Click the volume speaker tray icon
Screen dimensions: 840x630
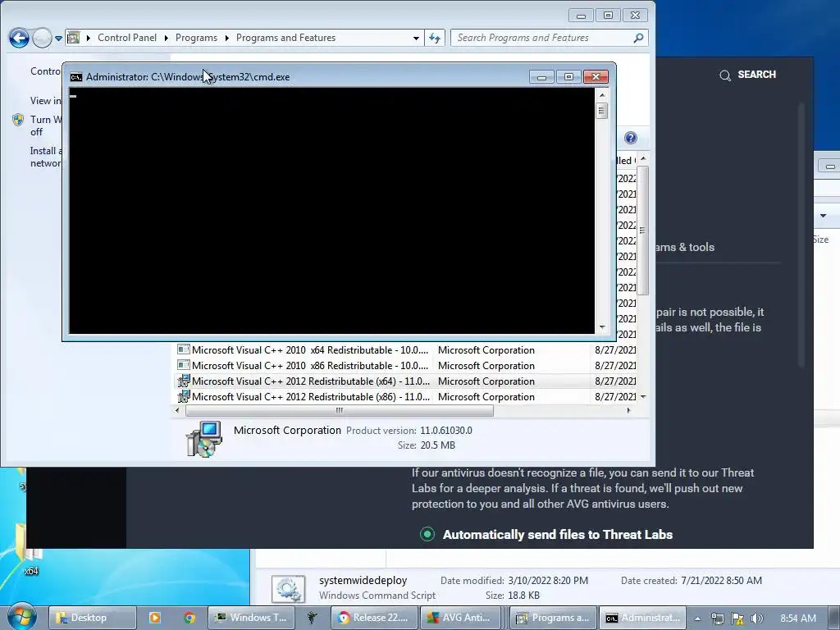click(x=756, y=619)
